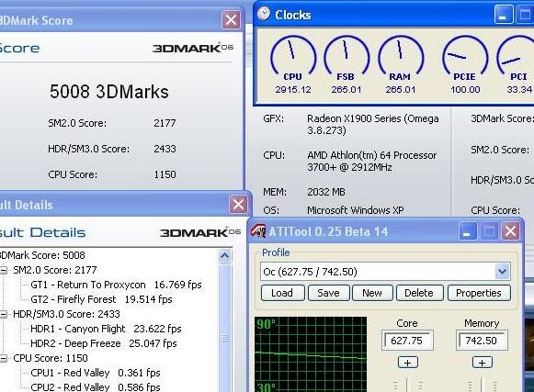Open profile Properties in ATITool

[479, 293]
